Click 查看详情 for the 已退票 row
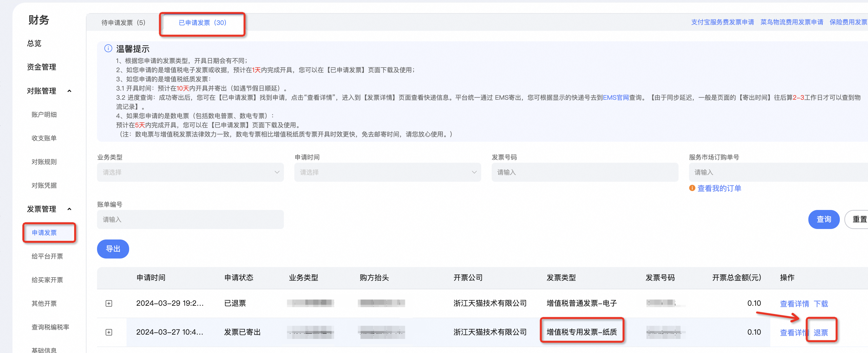The width and height of the screenshot is (868, 353). tap(794, 304)
